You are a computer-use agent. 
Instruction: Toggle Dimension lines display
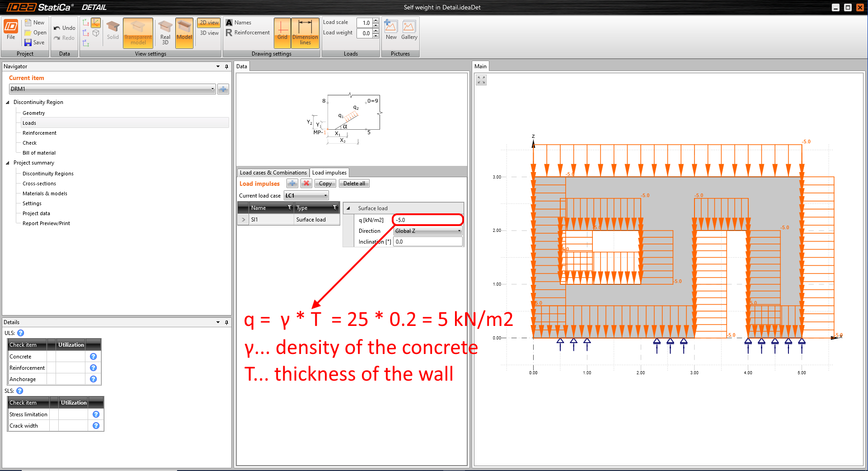coord(305,33)
